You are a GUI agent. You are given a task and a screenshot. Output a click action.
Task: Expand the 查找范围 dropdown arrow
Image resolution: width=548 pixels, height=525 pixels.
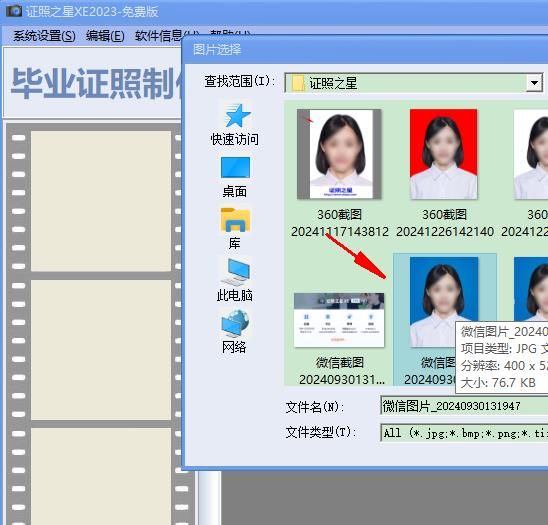click(534, 83)
